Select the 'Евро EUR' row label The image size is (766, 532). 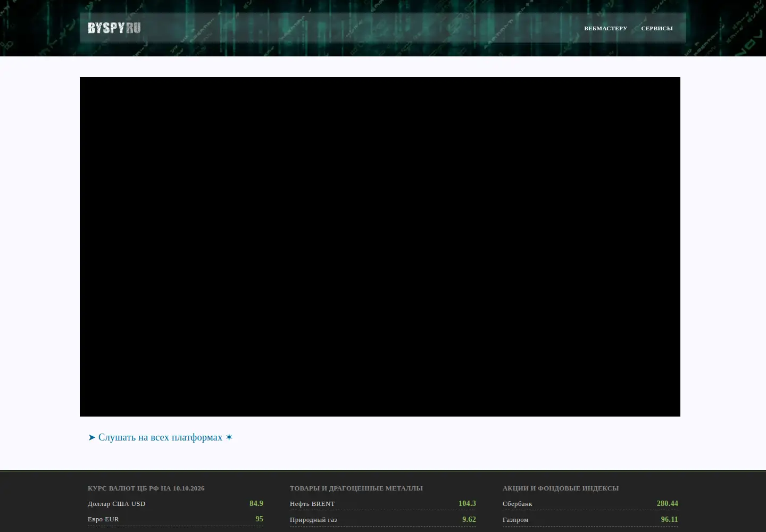click(x=103, y=519)
